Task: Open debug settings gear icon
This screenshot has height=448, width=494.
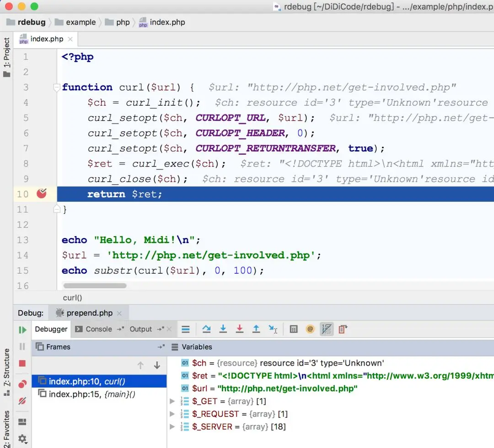Action: (x=22, y=438)
